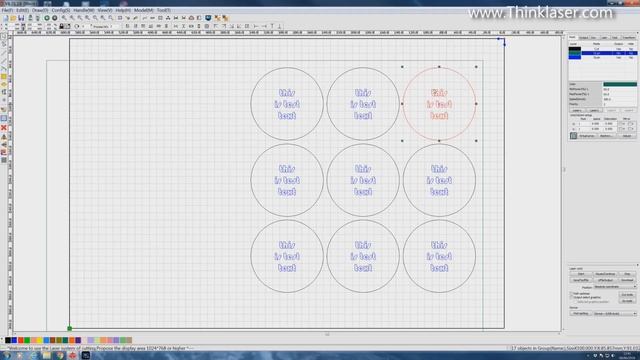The image size is (640, 360).
Task: Click the Virtual array button
Action: (587, 136)
